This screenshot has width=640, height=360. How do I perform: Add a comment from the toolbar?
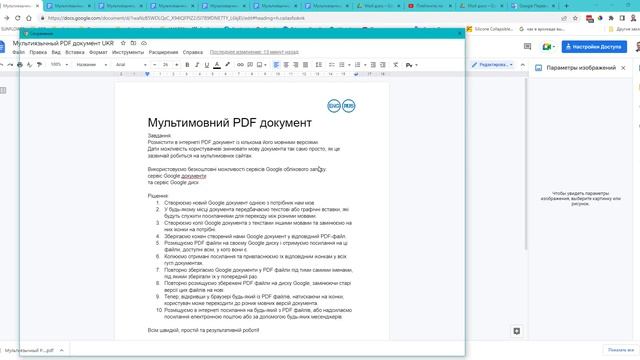(250, 64)
